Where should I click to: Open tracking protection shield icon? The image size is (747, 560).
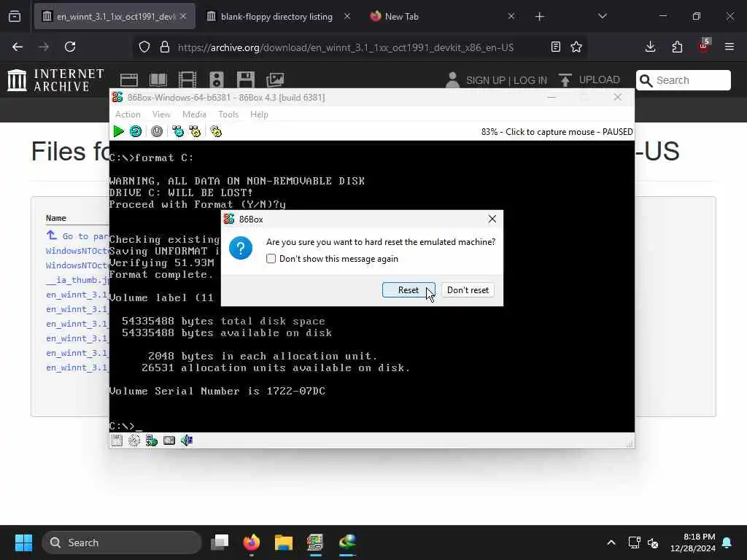[144, 47]
